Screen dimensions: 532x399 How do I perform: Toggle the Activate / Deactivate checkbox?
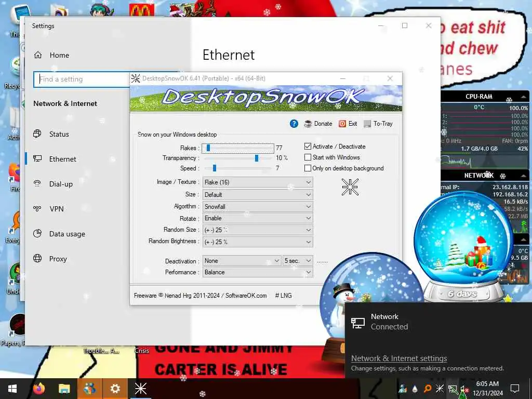tap(308, 146)
